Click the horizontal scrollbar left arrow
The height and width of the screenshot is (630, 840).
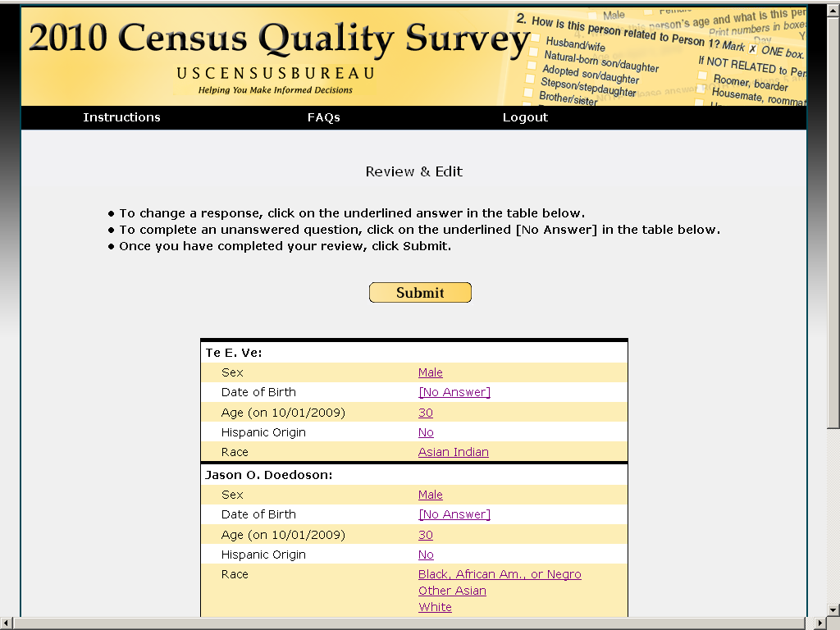(x=6, y=623)
